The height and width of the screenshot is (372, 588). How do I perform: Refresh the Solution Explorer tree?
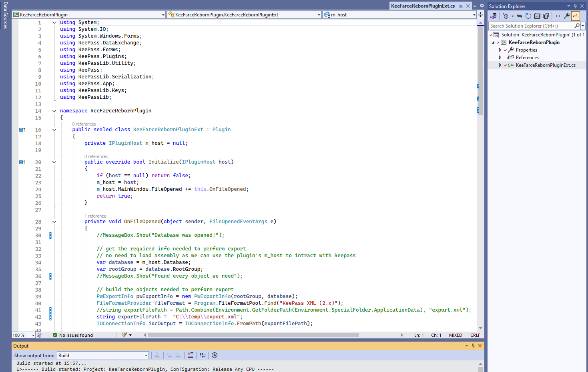click(x=528, y=16)
